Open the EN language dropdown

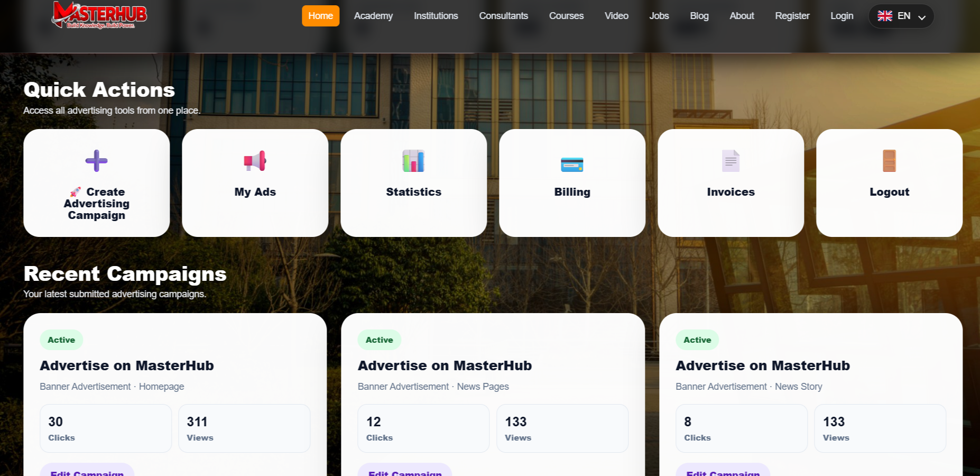click(901, 16)
